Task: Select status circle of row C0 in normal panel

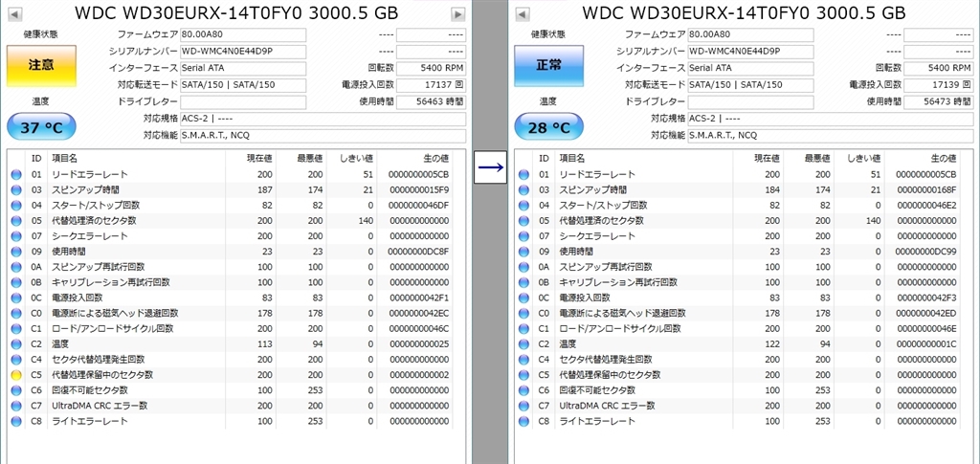Action: click(523, 314)
